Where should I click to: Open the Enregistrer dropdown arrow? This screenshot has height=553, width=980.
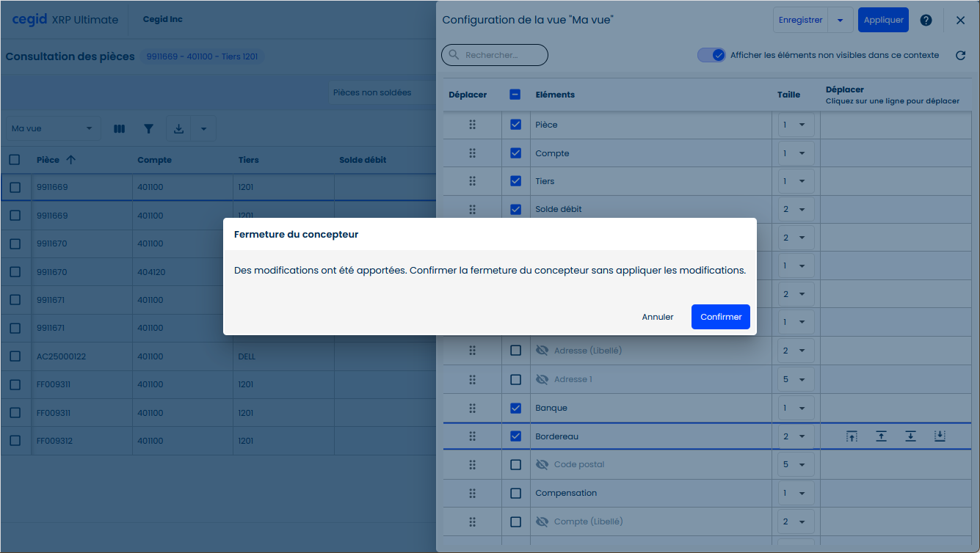[x=840, y=21]
